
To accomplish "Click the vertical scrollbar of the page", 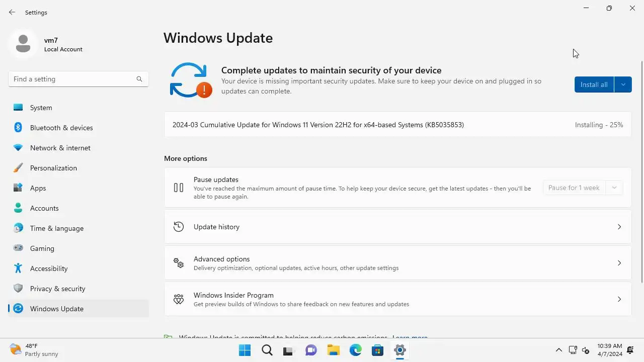I will tap(642, 171).
